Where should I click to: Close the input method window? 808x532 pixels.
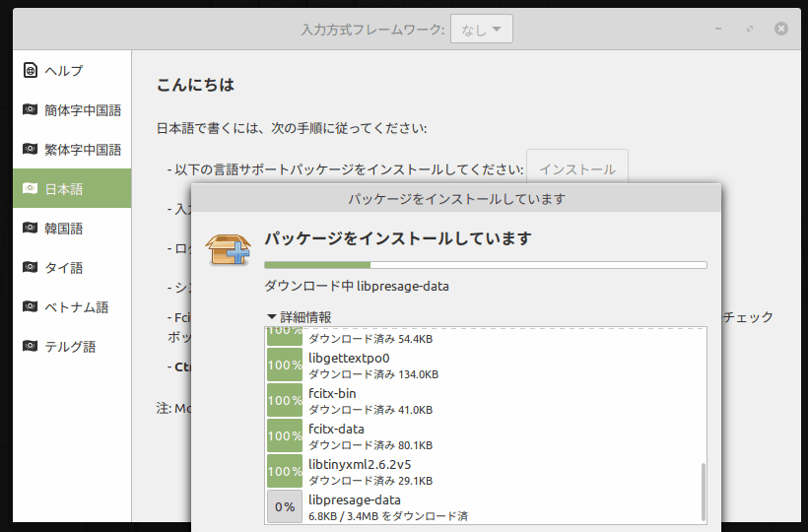pos(781,29)
